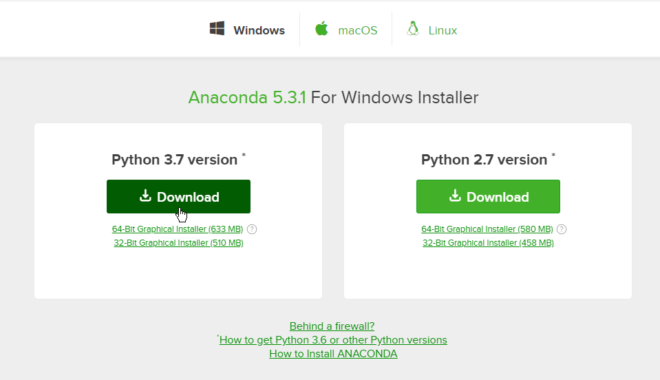Follow the Behind a firewall? link
660x380 pixels.
coord(332,326)
